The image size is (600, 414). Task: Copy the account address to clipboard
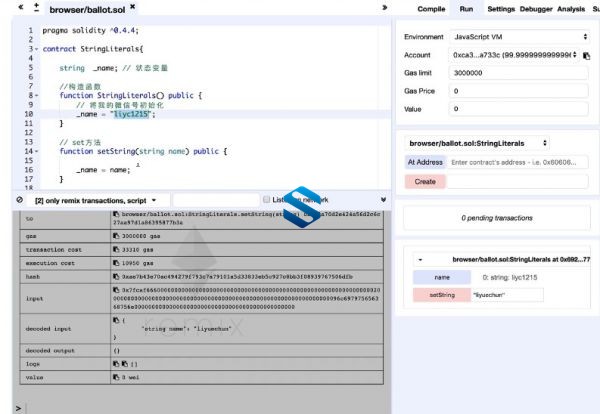586,56
